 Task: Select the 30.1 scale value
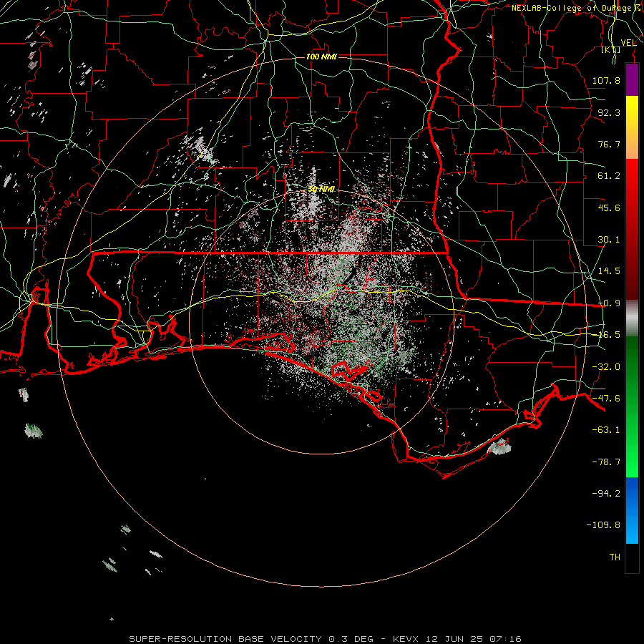(609, 240)
